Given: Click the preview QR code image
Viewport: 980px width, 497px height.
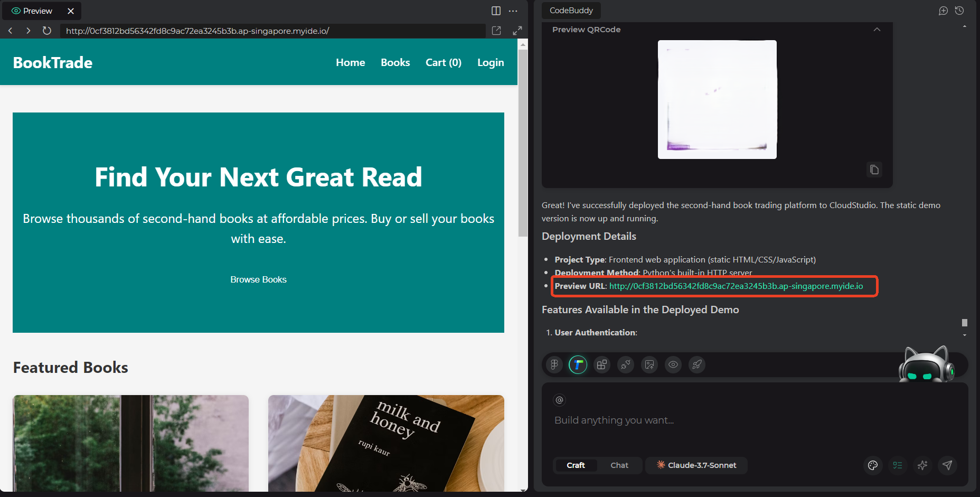Looking at the screenshot, I should tap(717, 99).
